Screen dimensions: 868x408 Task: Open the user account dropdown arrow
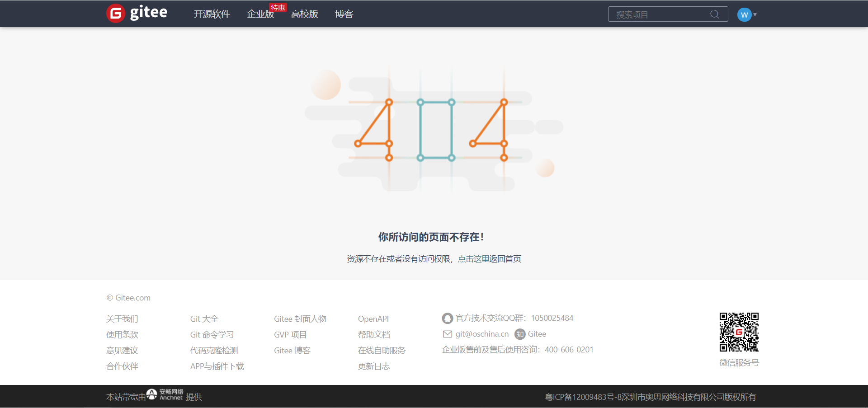coord(754,15)
